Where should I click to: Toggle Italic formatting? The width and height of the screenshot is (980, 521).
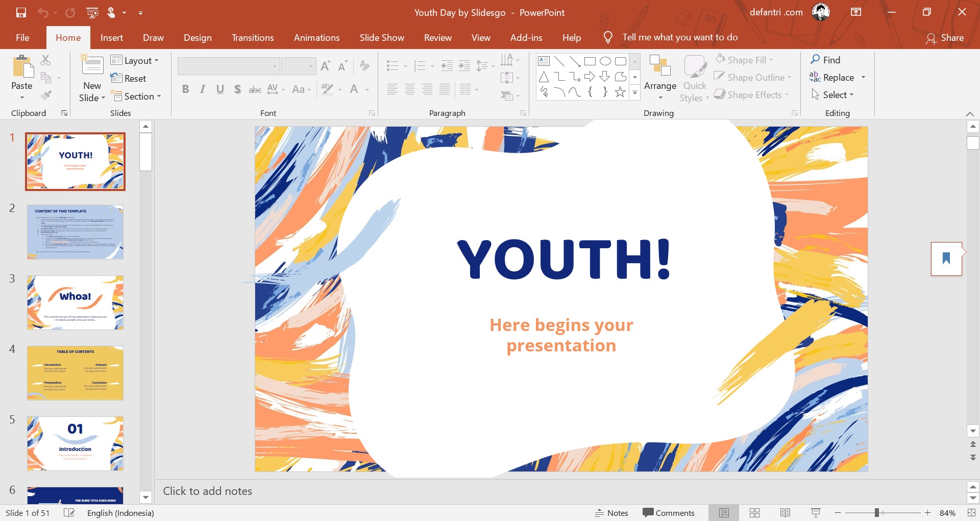tap(203, 89)
